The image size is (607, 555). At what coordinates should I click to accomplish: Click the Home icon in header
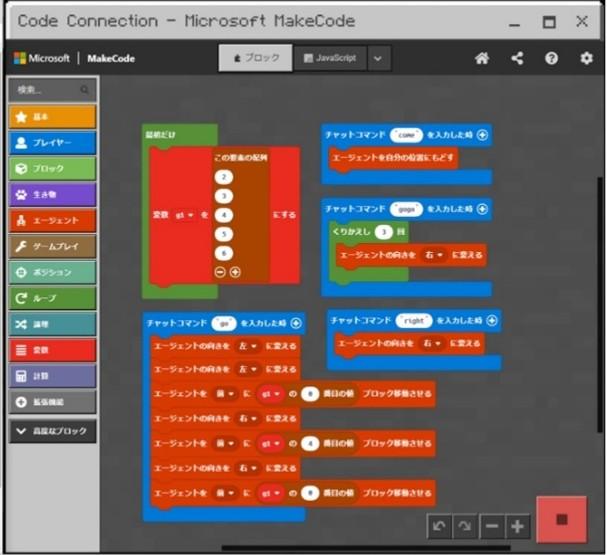point(482,59)
